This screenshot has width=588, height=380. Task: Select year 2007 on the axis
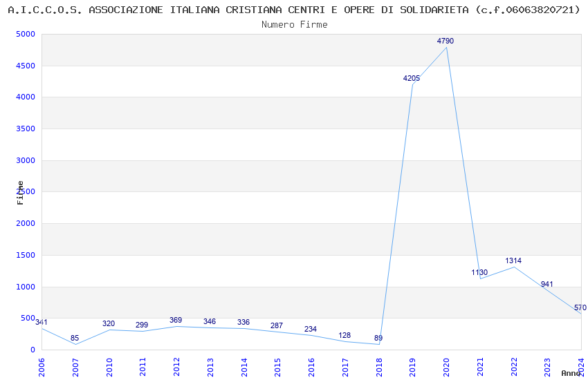point(75,367)
